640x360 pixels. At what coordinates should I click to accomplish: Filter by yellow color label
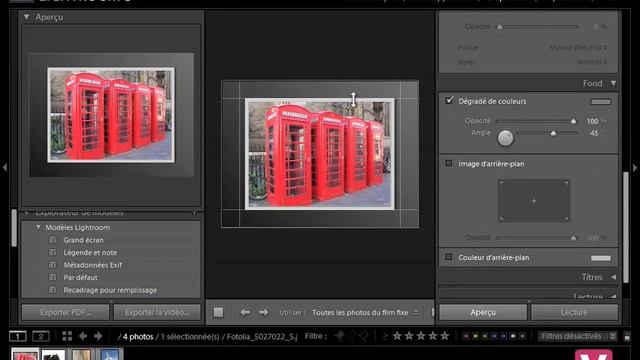click(475, 336)
